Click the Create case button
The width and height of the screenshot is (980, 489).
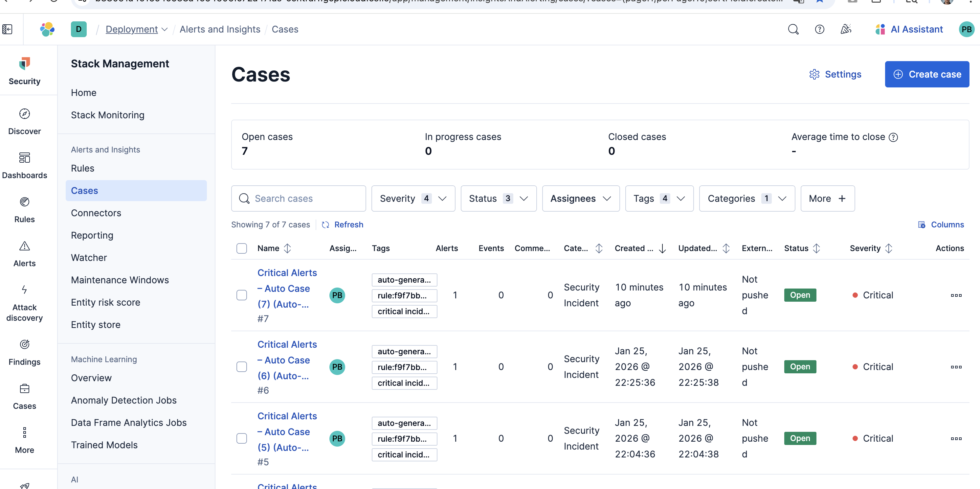coord(926,74)
